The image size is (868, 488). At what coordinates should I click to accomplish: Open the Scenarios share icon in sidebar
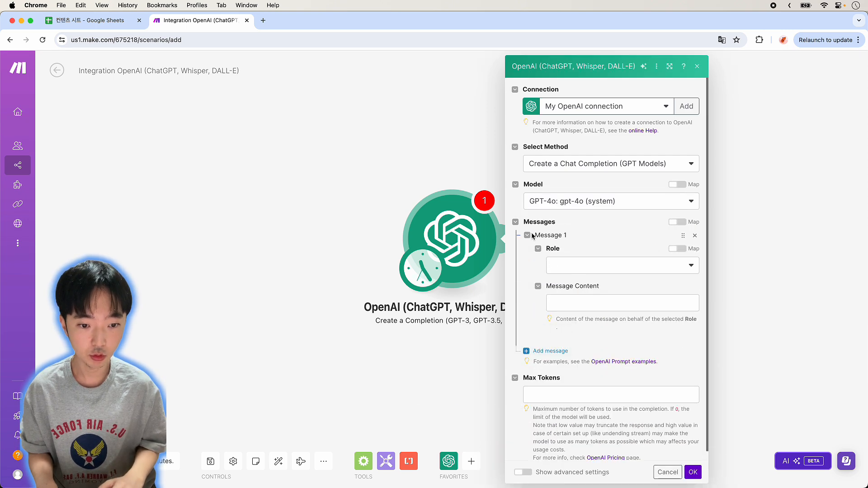pyautogui.click(x=18, y=165)
